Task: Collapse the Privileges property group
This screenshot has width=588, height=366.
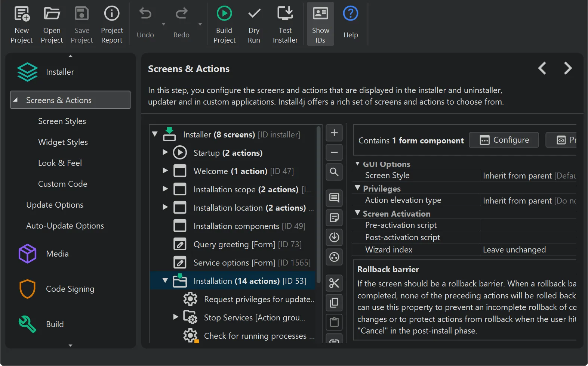Action: [x=358, y=188]
